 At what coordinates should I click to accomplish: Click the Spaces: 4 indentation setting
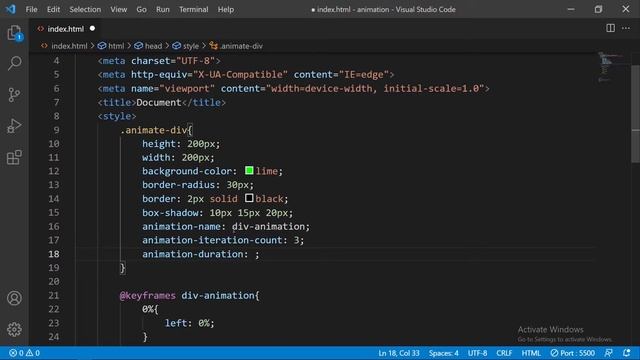click(x=443, y=353)
